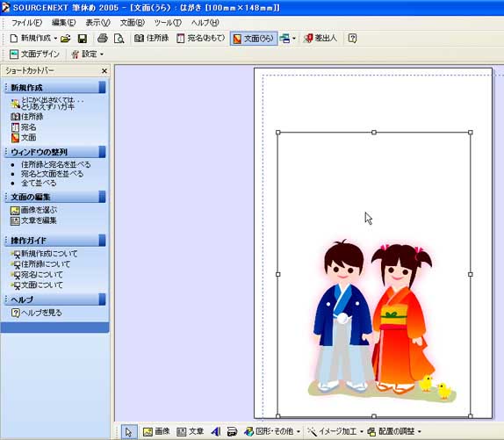504x440 pixels.
Task: Click 宛名 in the shortcut bar
Action: 28,127
